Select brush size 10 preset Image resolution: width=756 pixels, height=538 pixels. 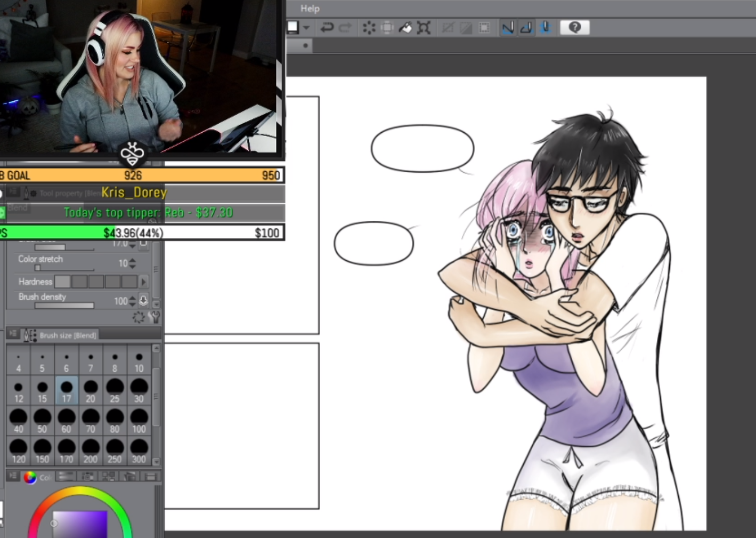click(x=139, y=361)
